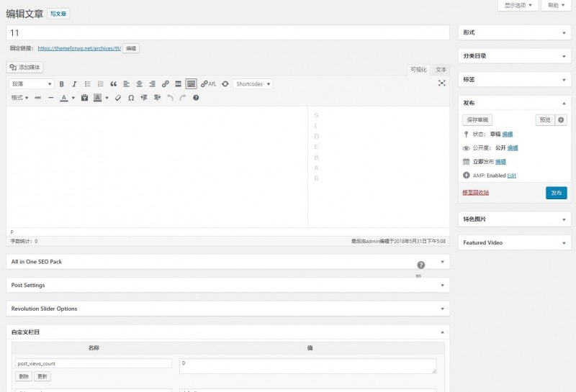Insert a blockquote
576x392 pixels.
tap(113, 84)
